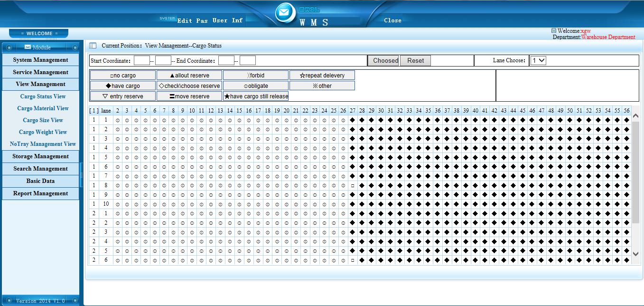Open the Lane Choose dropdown
This screenshot has height=306, width=644.
pyautogui.click(x=538, y=60)
